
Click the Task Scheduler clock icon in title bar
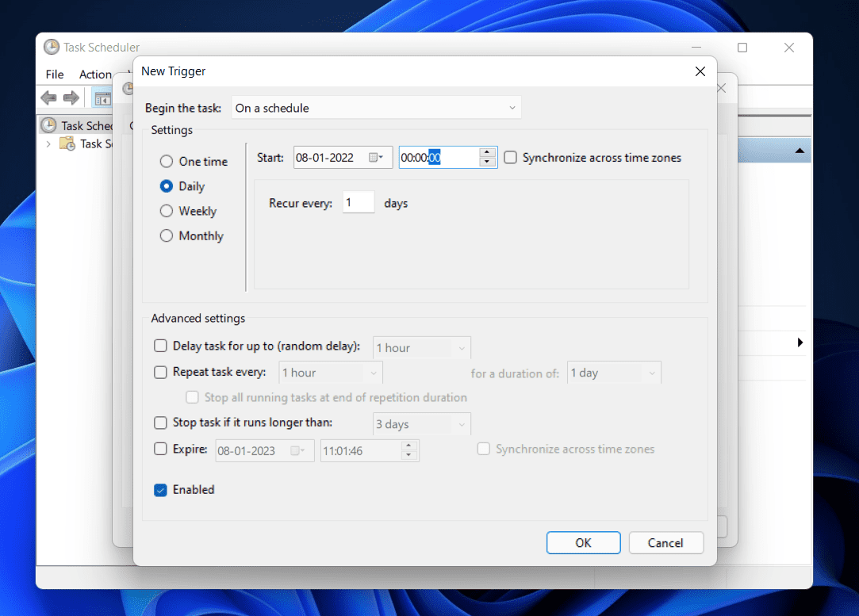(52, 47)
